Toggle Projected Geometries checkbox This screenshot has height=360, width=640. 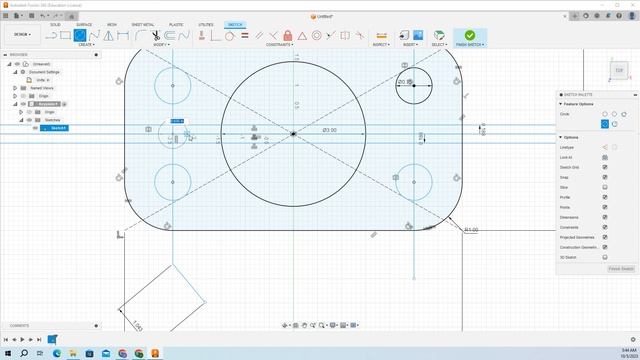(605, 237)
